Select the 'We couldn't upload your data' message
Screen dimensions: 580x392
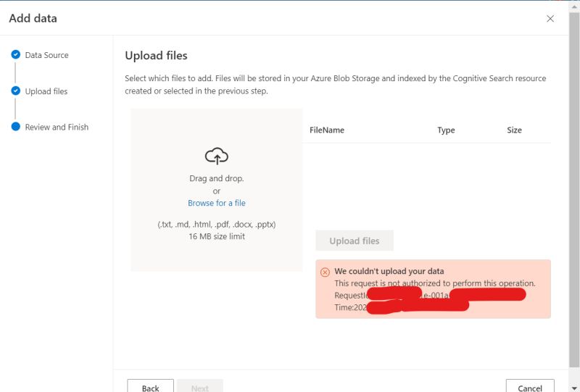389,271
